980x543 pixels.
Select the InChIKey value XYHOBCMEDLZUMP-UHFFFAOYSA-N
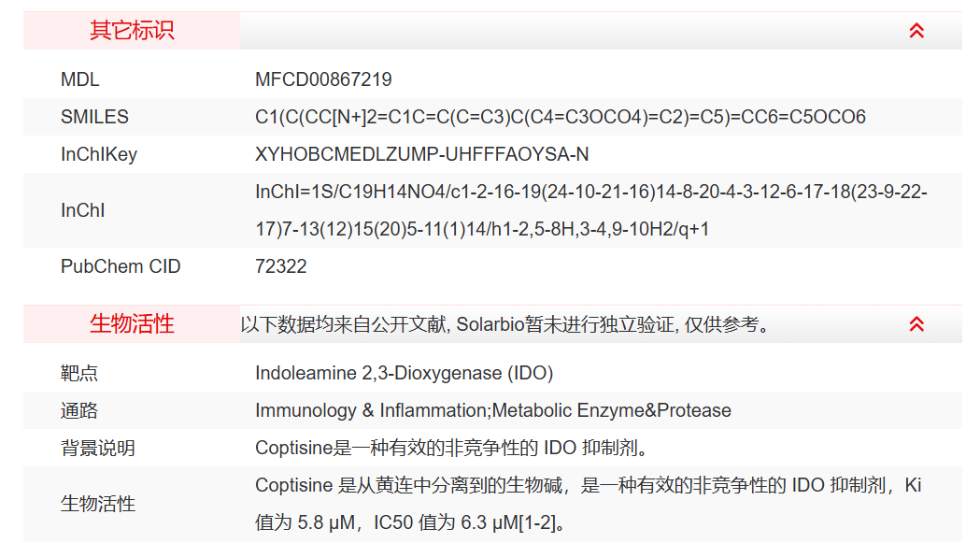[x=421, y=154]
